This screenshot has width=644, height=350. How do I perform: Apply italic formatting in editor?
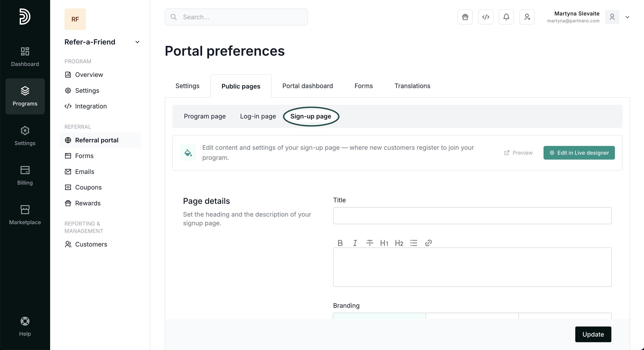[355, 243]
